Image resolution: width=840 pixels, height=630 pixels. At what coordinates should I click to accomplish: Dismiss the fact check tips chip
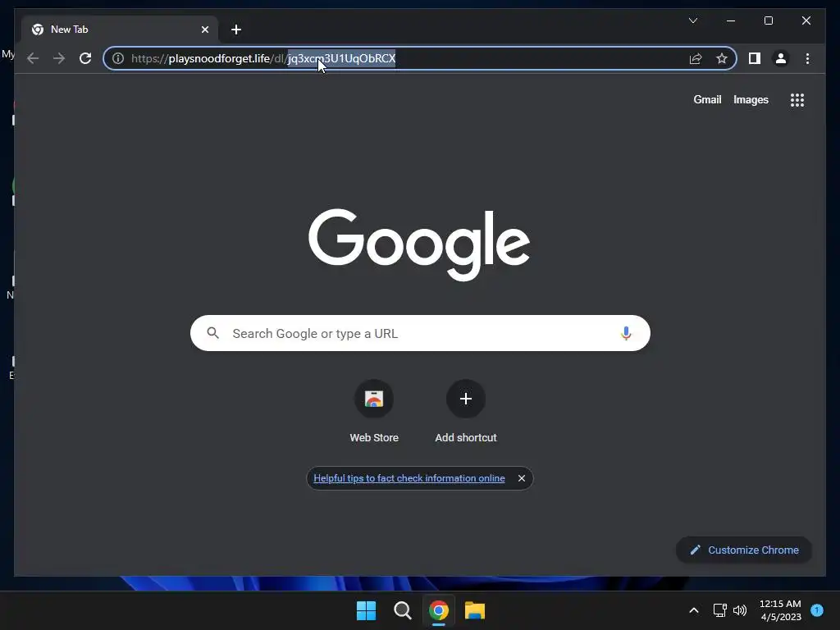[x=521, y=478]
